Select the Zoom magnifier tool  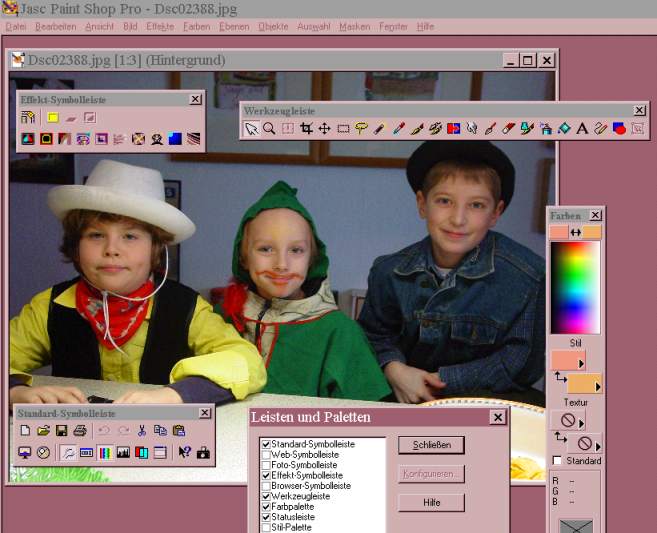270,128
